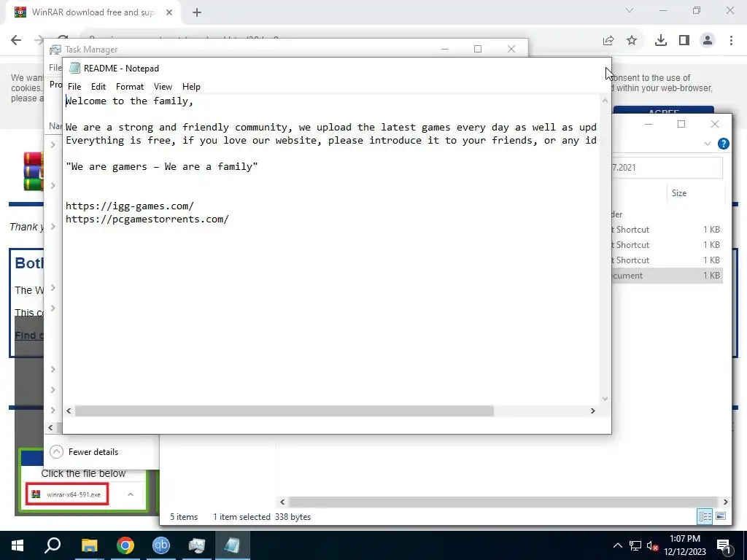This screenshot has height=560, width=747.
Task: Click Notepad horizontal scrollbar left arrow
Action: click(69, 411)
